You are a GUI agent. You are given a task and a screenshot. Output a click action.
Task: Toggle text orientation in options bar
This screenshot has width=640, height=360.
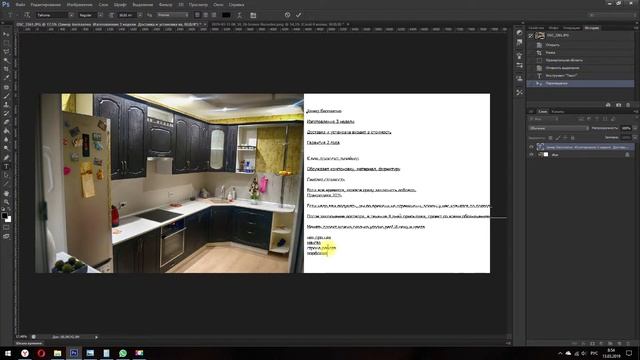pos(27,15)
